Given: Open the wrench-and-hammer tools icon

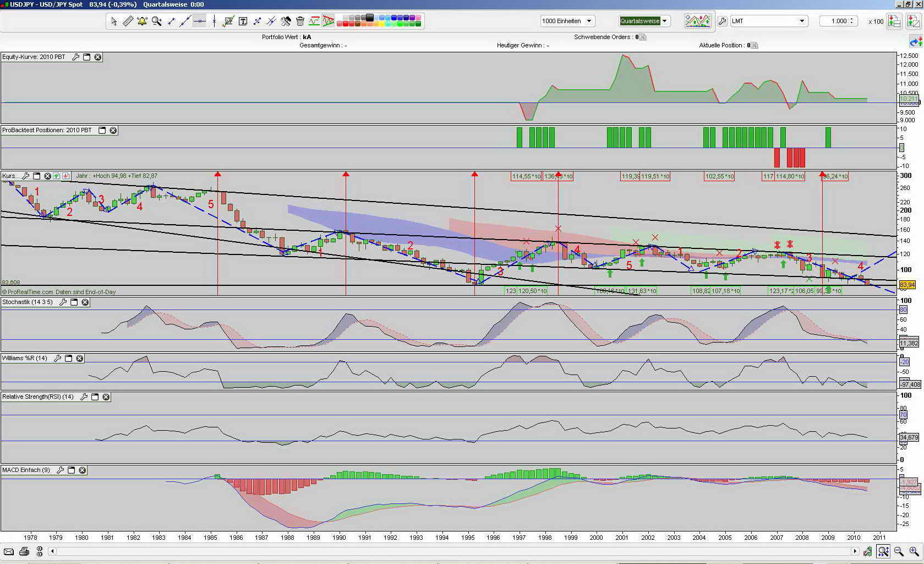Looking at the screenshot, I should point(286,21).
